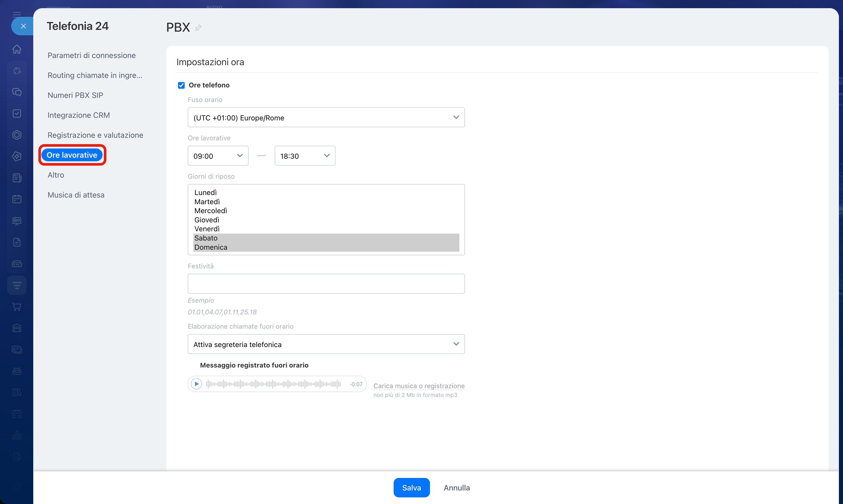
Task: Pin the PBX page with pin icon
Action: point(198,28)
